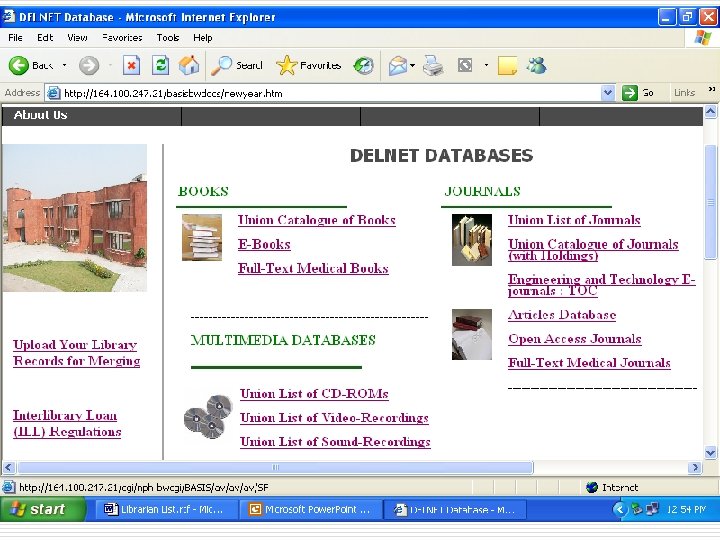This screenshot has width=720, height=540.
Task: Click the horizontal scrollbar right arrow
Action: tap(695, 467)
